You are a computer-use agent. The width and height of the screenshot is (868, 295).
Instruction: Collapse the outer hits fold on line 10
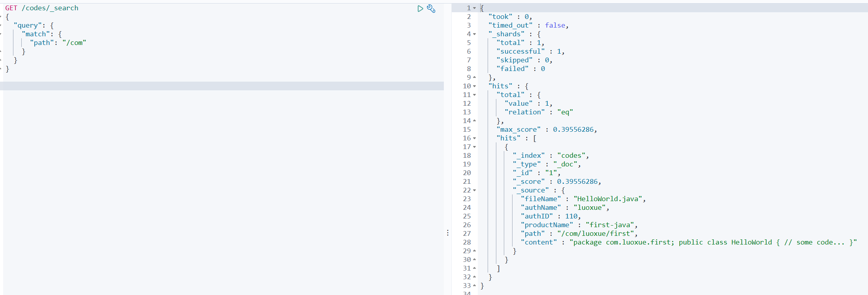475,86
